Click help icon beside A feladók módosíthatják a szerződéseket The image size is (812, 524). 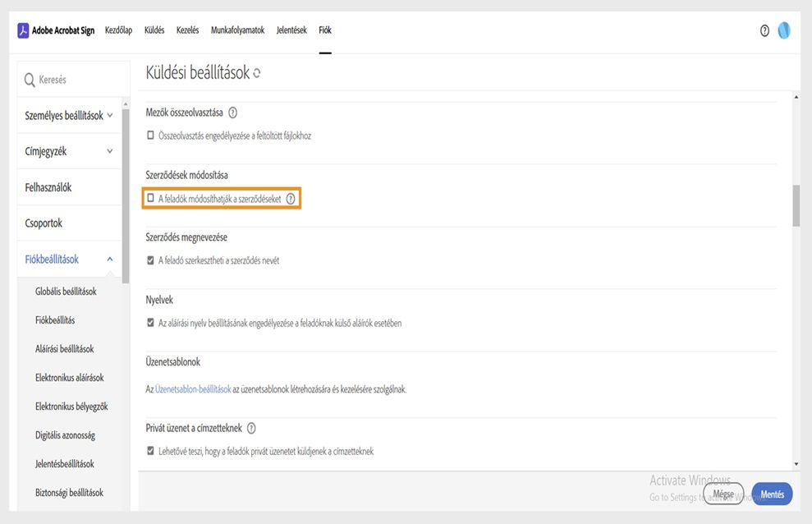click(291, 198)
